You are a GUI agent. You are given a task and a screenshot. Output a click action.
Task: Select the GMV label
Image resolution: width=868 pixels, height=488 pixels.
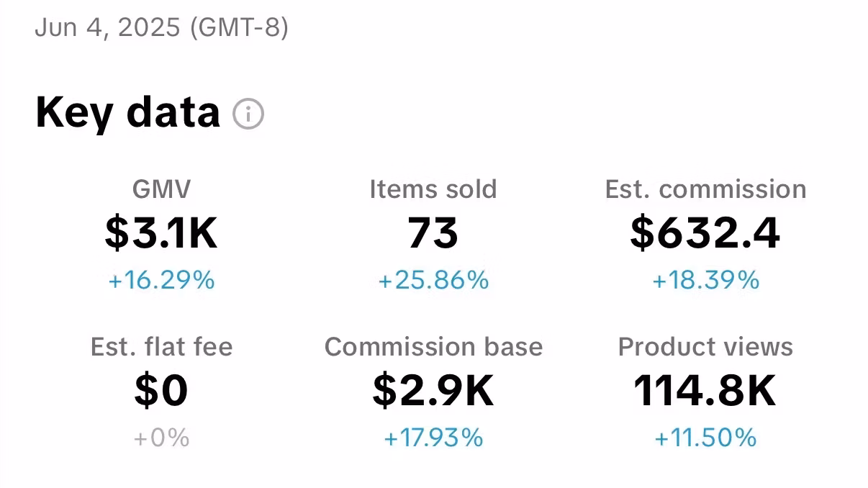(x=162, y=189)
